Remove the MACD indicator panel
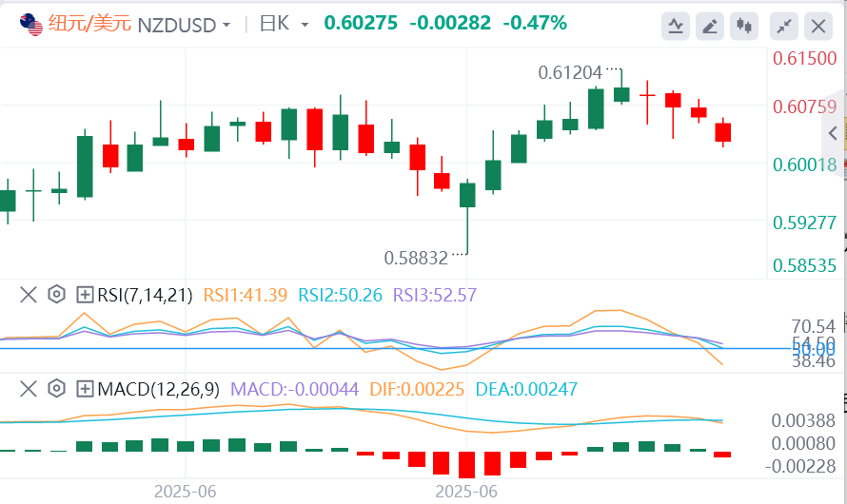 click(29, 389)
